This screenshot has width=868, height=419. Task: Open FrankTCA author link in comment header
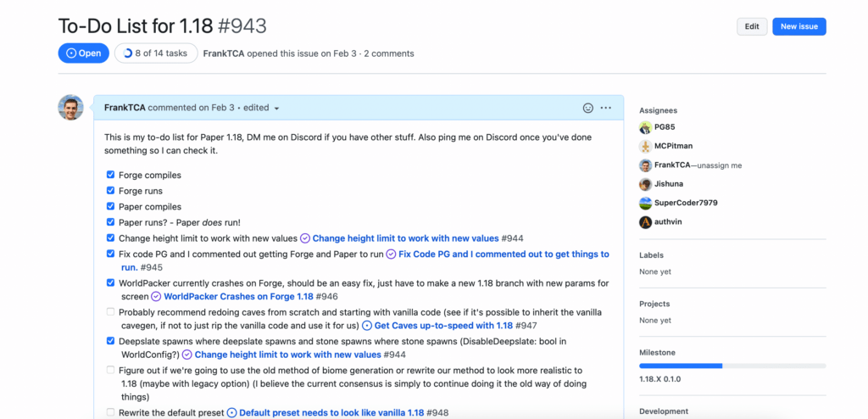125,108
